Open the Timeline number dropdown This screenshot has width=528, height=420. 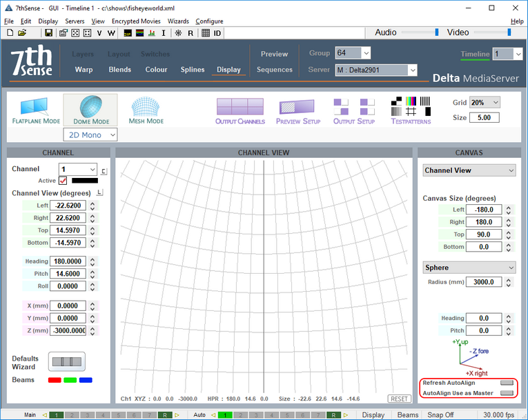coord(507,54)
